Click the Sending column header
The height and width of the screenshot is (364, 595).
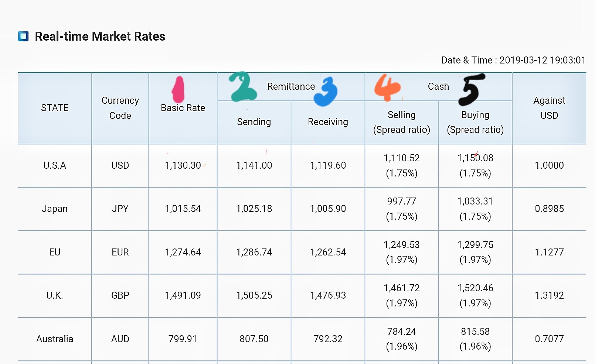254,122
